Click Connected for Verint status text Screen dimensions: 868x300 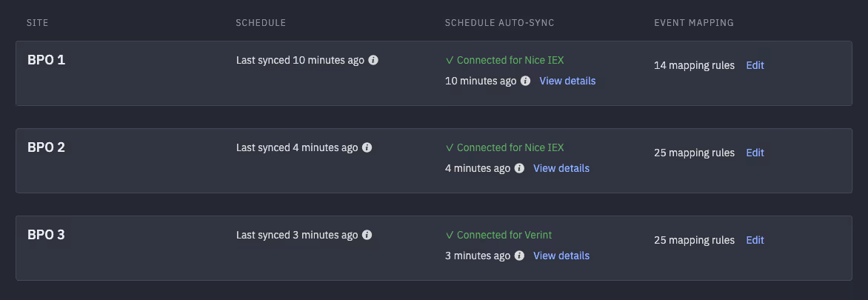coord(498,236)
